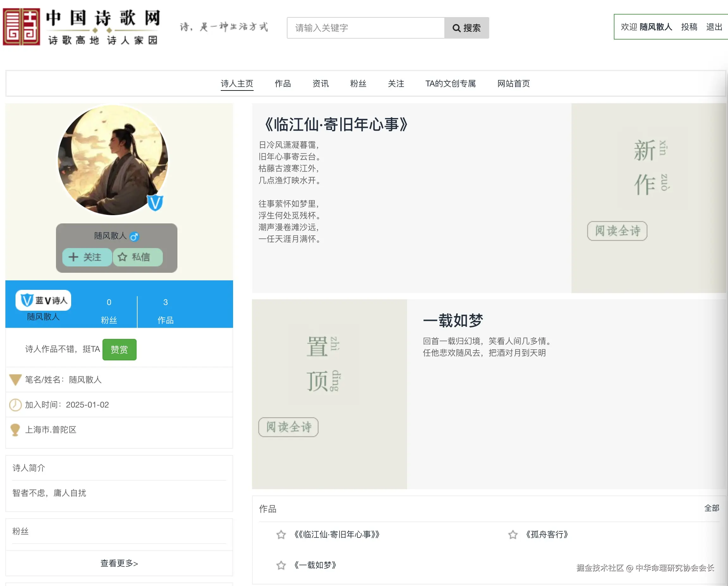The height and width of the screenshot is (586, 728).
Task: Favorite the poem 《孤舟客行》
Action: click(513, 535)
